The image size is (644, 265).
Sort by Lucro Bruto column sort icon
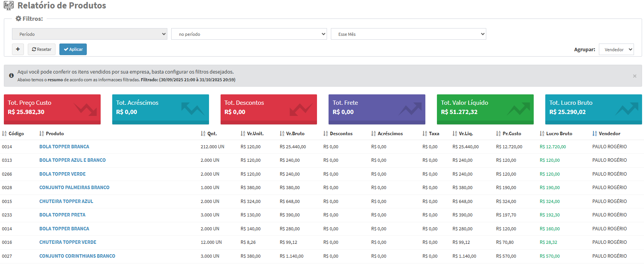coord(542,134)
